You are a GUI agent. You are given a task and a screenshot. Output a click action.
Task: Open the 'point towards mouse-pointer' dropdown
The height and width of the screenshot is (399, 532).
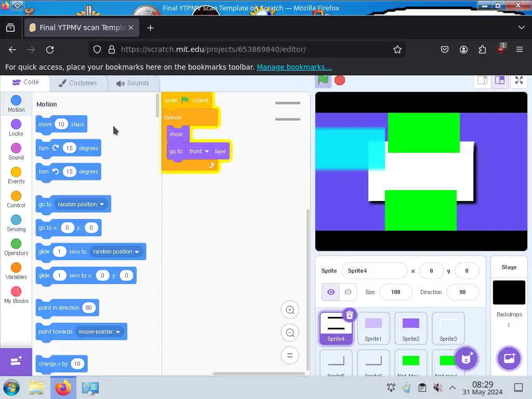[99, 331]
